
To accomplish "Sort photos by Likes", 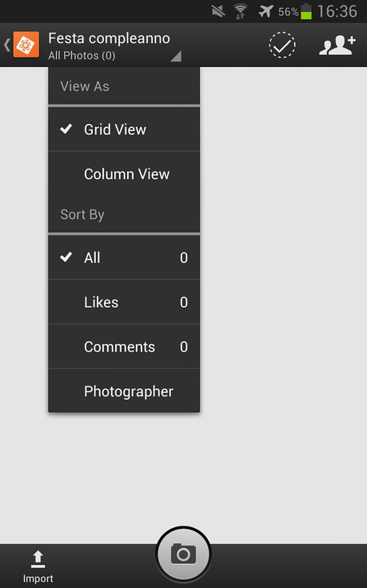I will (124, 302).
